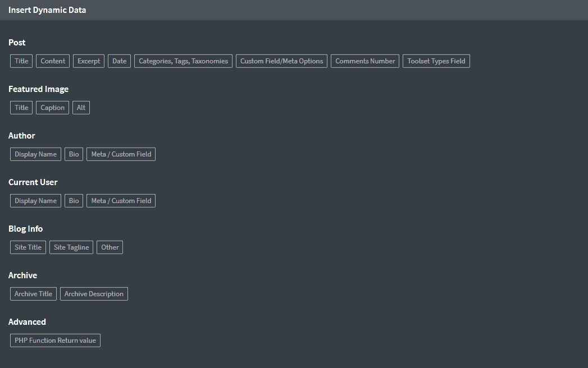
Task: Open Custom Field/Meta Options
Action: tap(281, 61)
